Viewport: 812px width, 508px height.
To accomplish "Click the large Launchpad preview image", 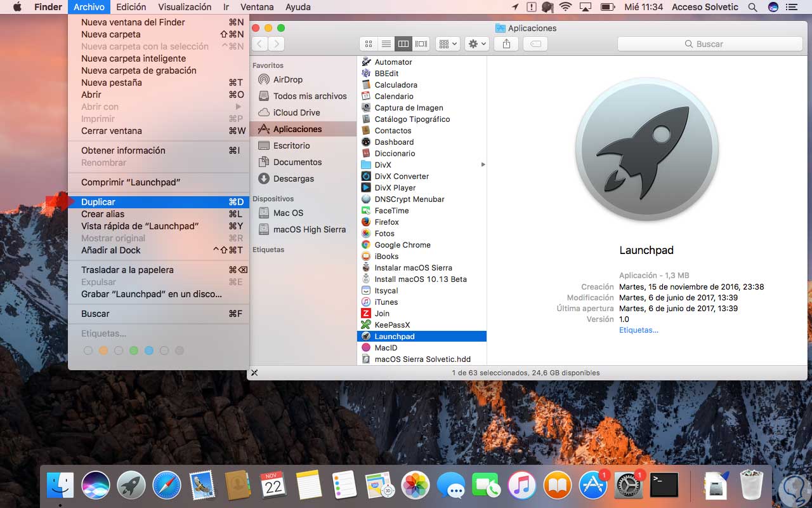I will [x=647, y=150].
